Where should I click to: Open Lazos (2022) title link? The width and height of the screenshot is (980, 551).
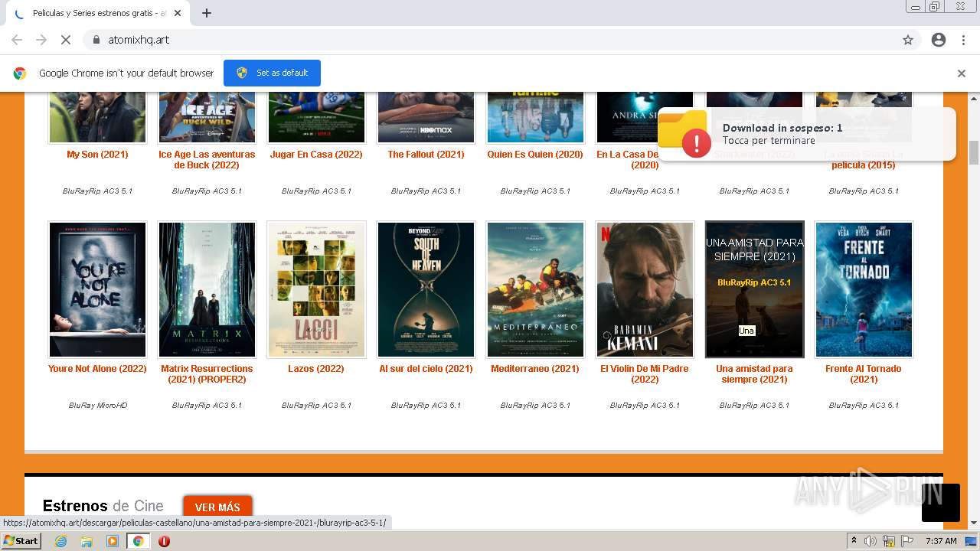pos(316,369)
